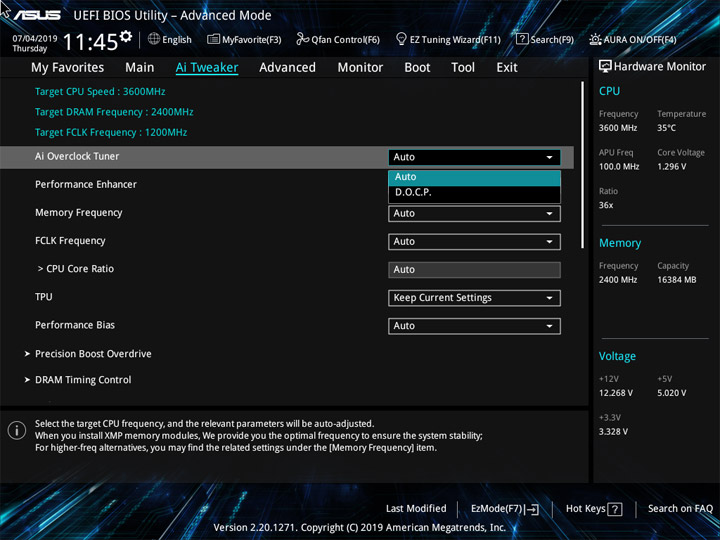The height and width of the screenshot is (540, 720).
Task: Click Target FCLK Frequency : 1200MHz text
Action: click(111, 133)
